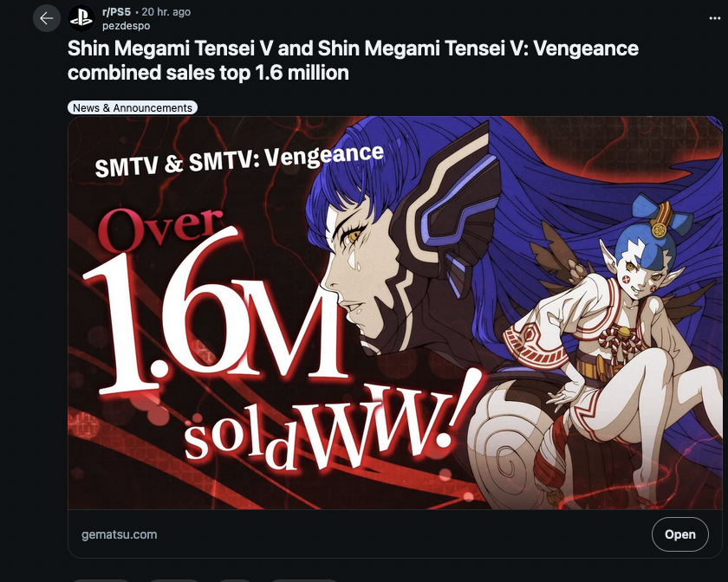Click the second partially visible pill below card

point(174,580)
